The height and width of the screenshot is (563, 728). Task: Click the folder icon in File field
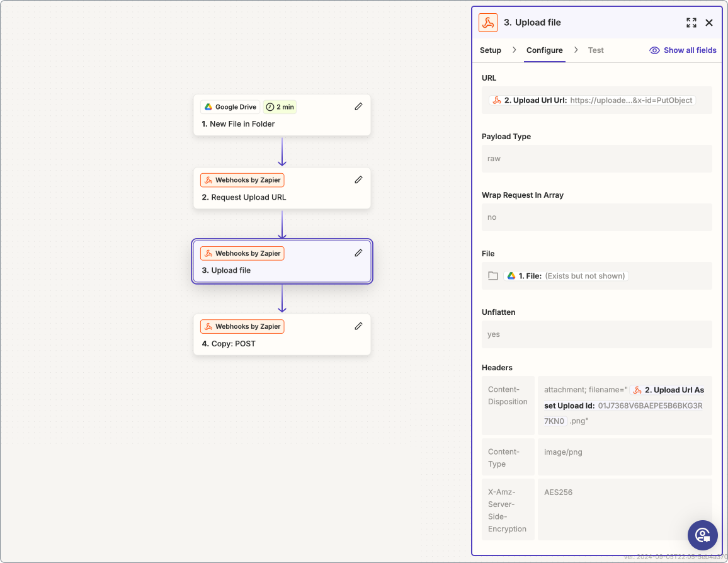[x=493, y=276]
